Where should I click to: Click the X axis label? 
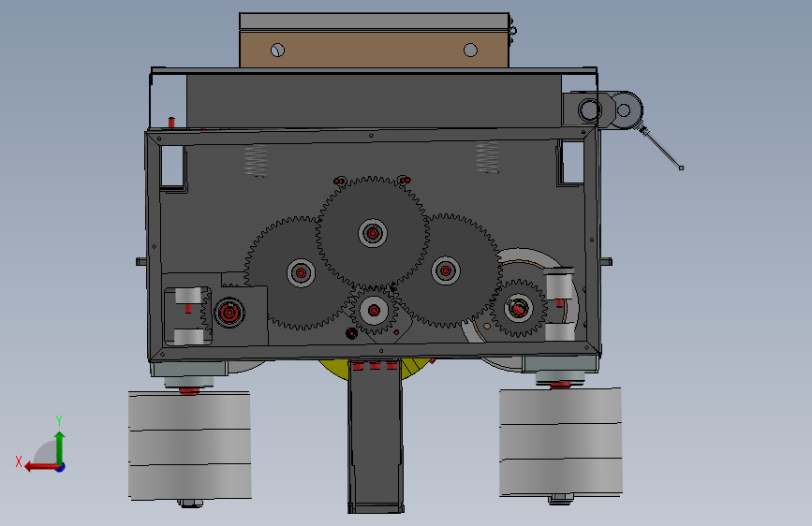coord(19,461)
